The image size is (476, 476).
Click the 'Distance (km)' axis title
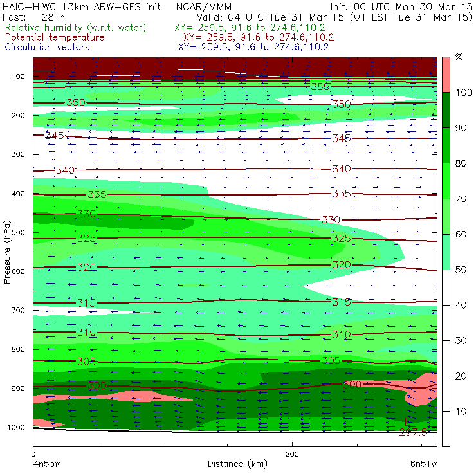[x=237, y=464]
